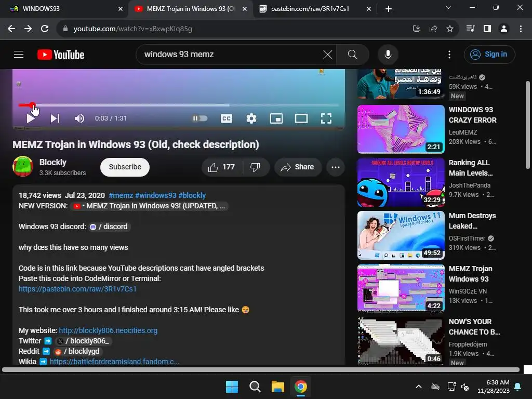Switch to the WINDOWS93 browser tab
532x399 pixels.
tap(65, 9)
